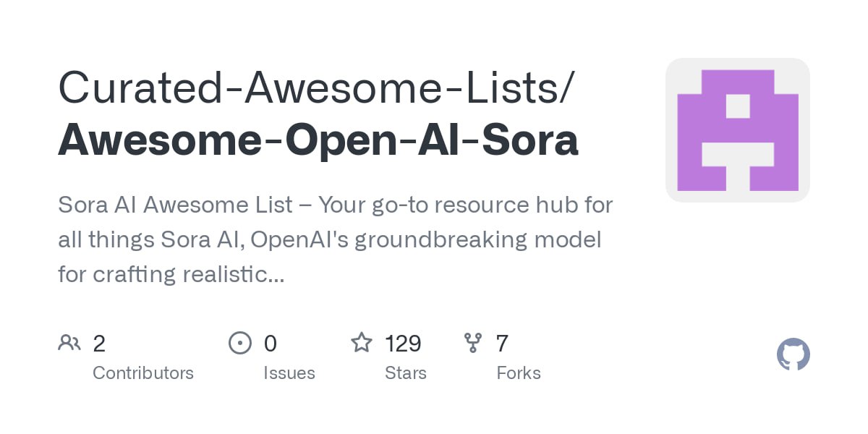The width and height of the screenshot is (868, 434).
Task: Click the fork count 7
Action: [x=502, y=343]
